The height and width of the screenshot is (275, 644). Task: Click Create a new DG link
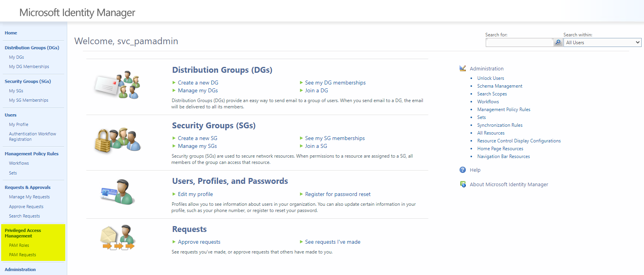(x=198, y=83)
